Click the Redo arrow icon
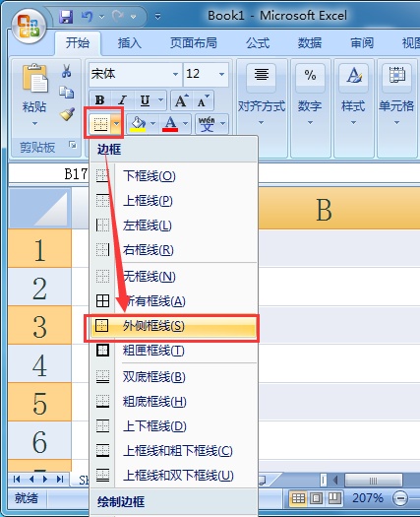Viewport: 420px width, 517px height. pyautogui.click(x=118, y=17)
